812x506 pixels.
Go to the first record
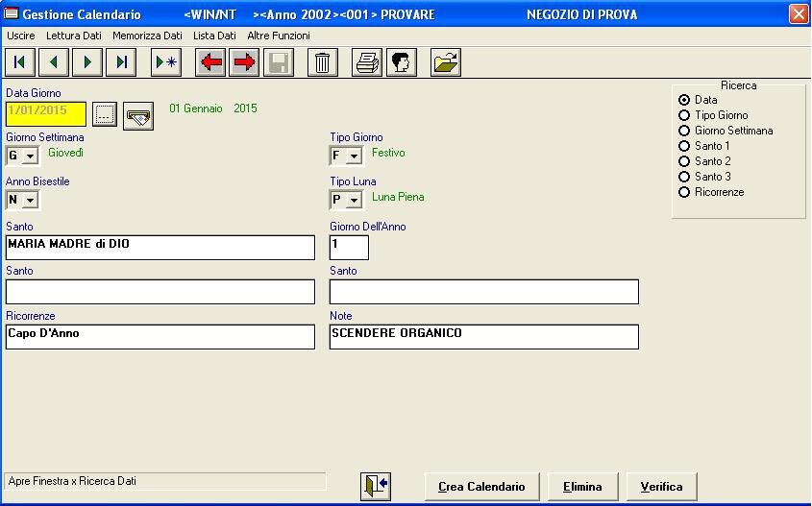pos(19,62)
